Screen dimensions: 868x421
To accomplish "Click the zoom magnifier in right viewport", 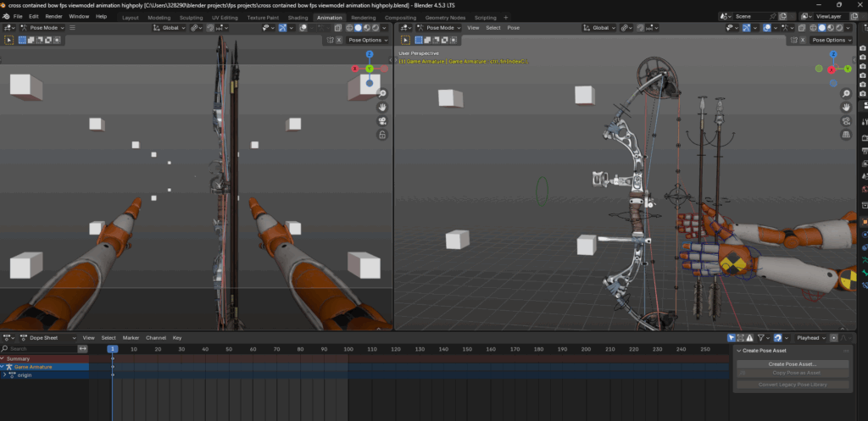I will pyautogui.click(x=847, y=93).
